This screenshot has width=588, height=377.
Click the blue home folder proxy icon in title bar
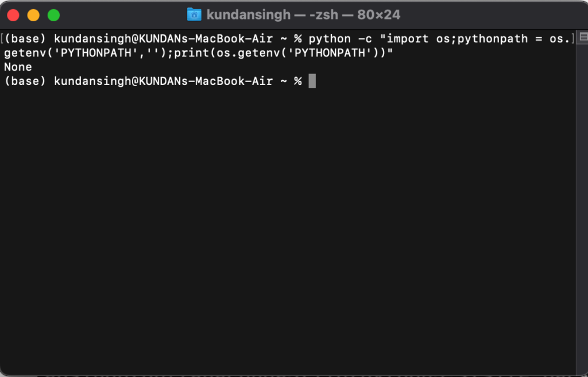(194, 15)
